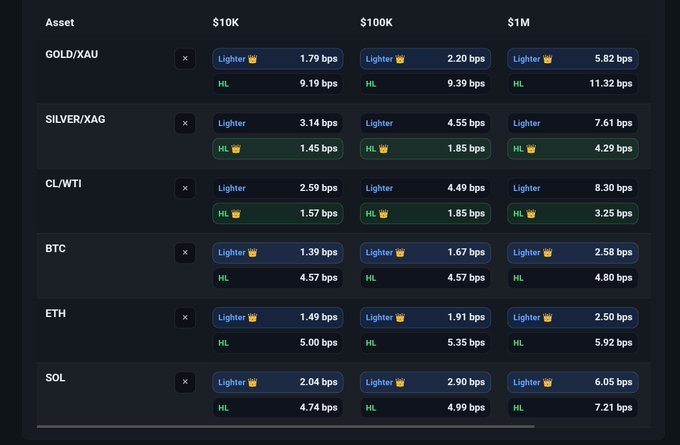Screen dimensions: 680x445
Task: Click HL 5.00 bps ETH cell
Action: point(278,343)
